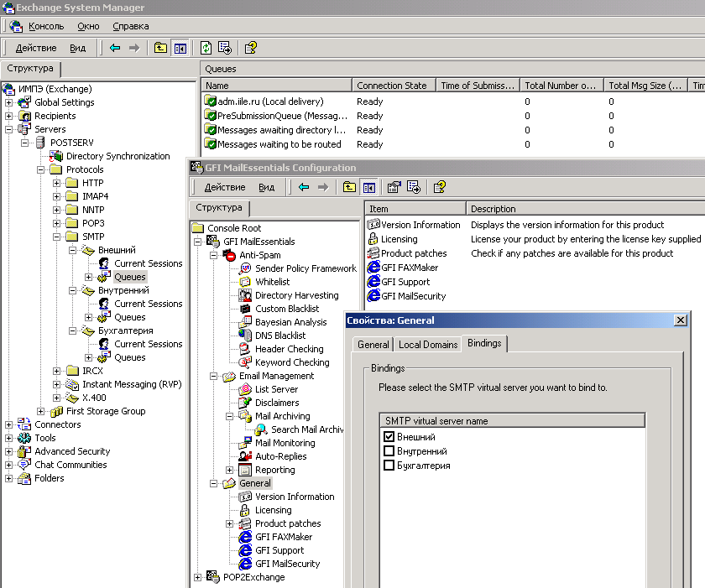The image size is (705, 588).
Task: Check the Бухгалтерия SMTP virtual server
Action: (x=389, y=465)
